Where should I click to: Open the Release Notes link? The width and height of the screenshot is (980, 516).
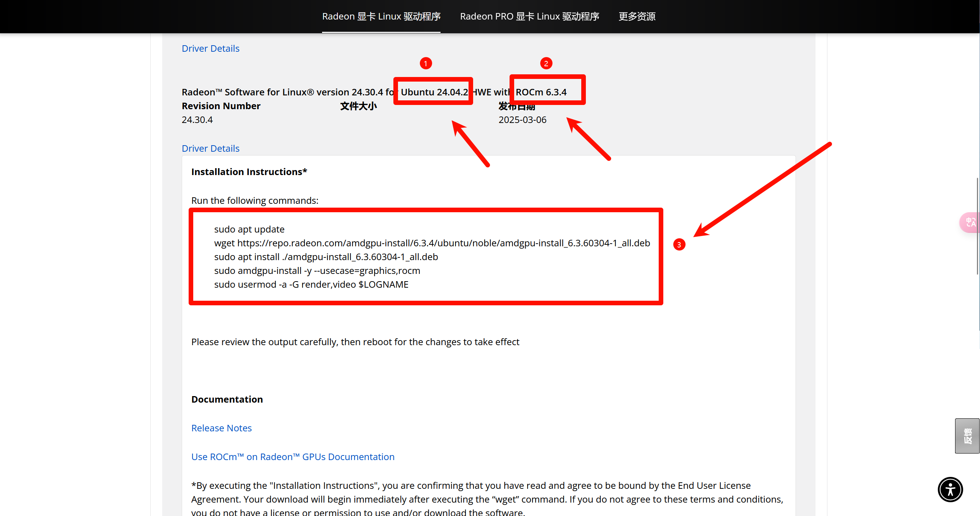[221, 428]
